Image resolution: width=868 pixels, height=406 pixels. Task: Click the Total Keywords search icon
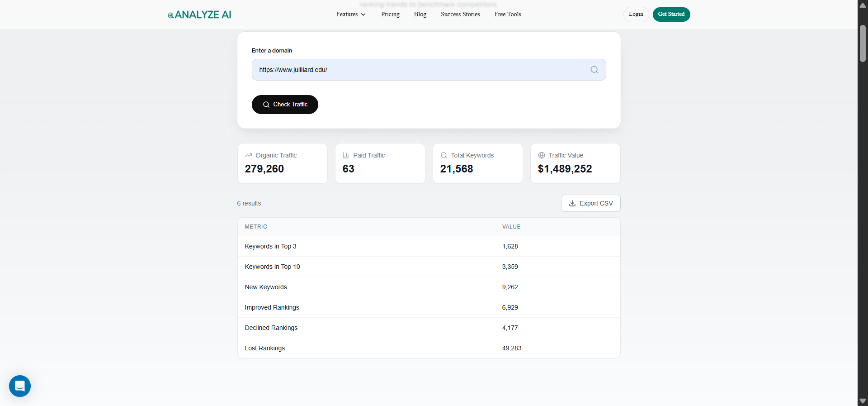click(x=443, y=155)
